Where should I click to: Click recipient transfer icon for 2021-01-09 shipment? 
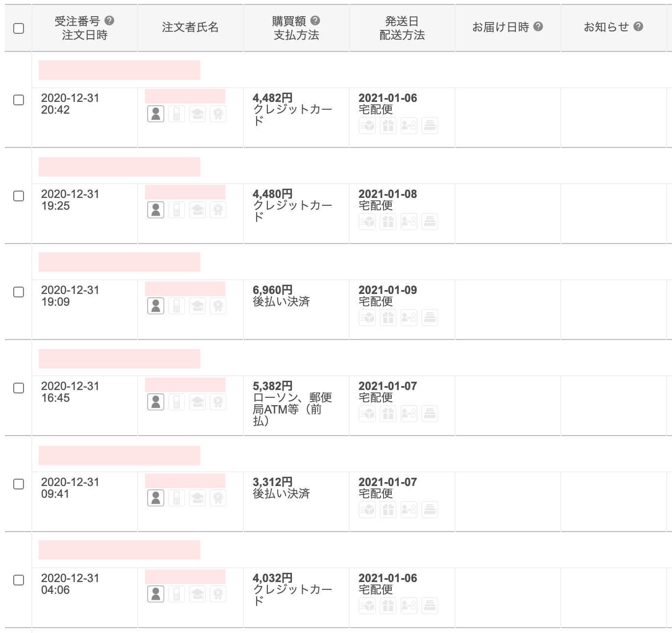[408, 318]
